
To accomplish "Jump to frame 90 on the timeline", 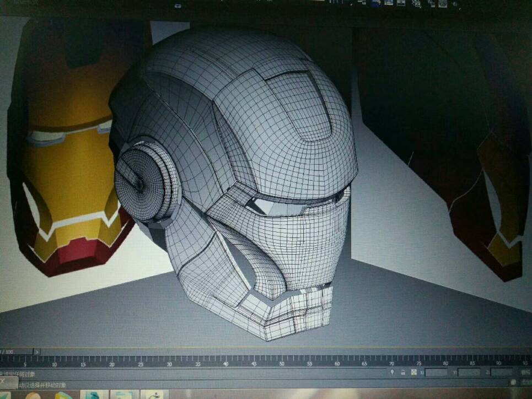I will 498,363.
